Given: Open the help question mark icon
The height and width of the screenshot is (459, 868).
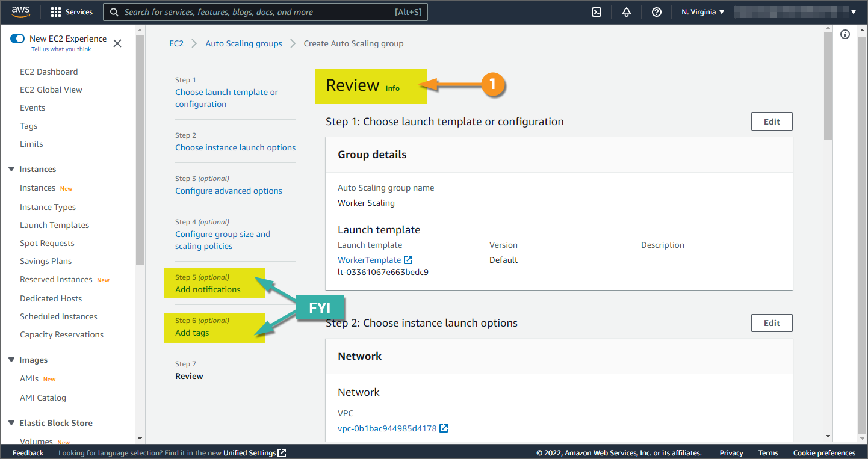Looking at the screenshot, I should 657,12.
